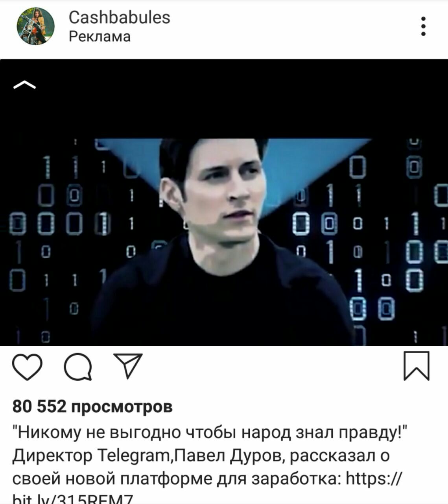Image resolution: width=448 pixels, height=504 pixels.
Task: View the 80 552 просмотров count
Action: pyautogui.click(x=92, y=406)
